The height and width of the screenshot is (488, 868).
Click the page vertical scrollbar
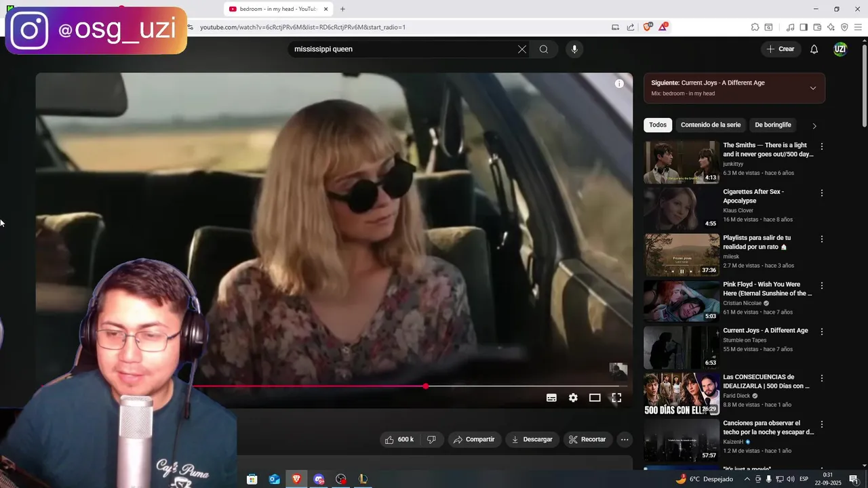[x=864, y=84]
